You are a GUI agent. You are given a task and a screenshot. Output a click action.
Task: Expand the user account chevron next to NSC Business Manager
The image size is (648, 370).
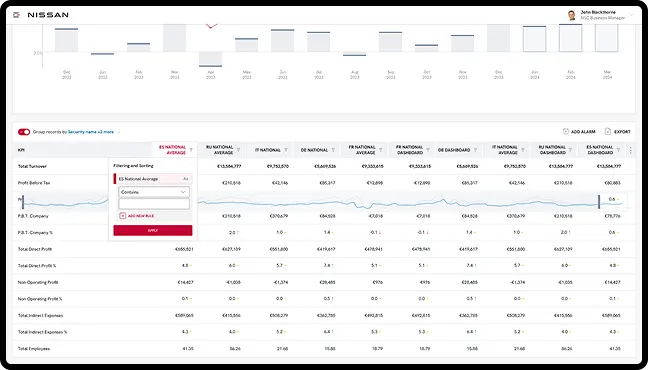coord(631,15)
